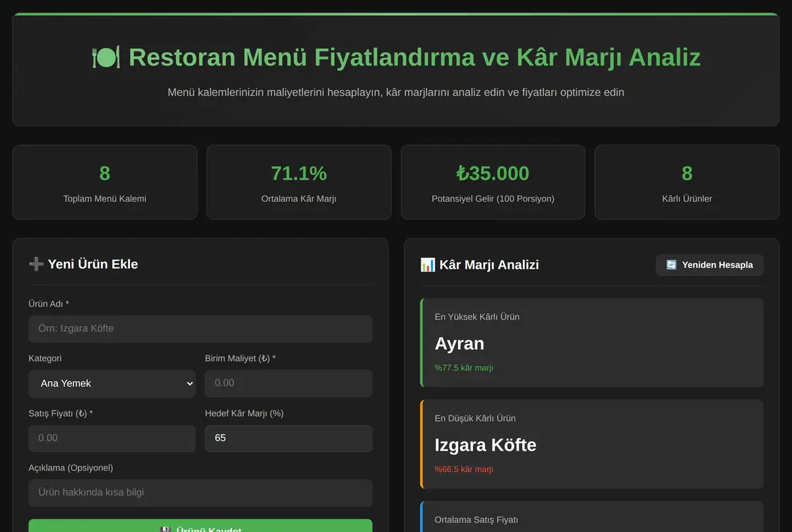Image resolution: width=792 pixels, height=532 pixels.
Task: Click the green Ürünü Kaydet button
Action: 201,525
